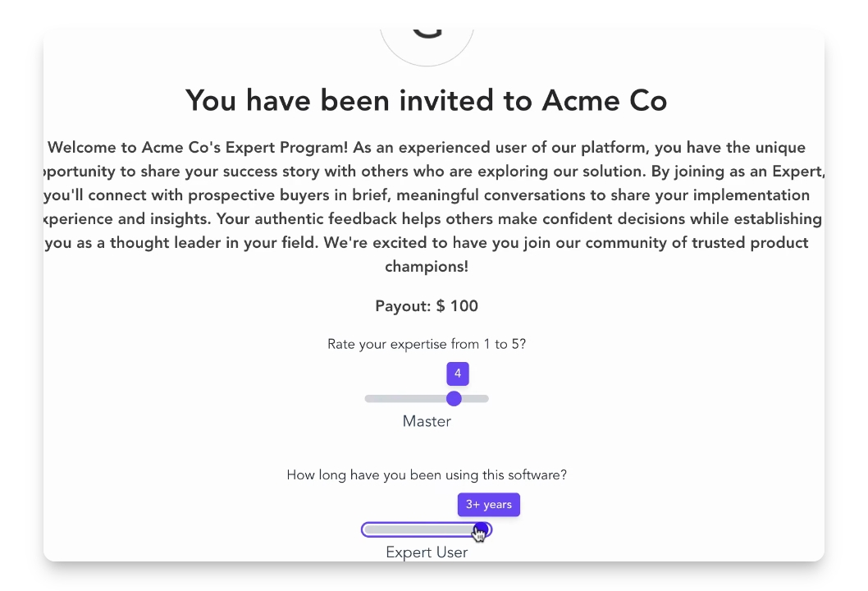Click the "Expert User" label
This screenshot has height=591, width=868.
pos(427,552)
